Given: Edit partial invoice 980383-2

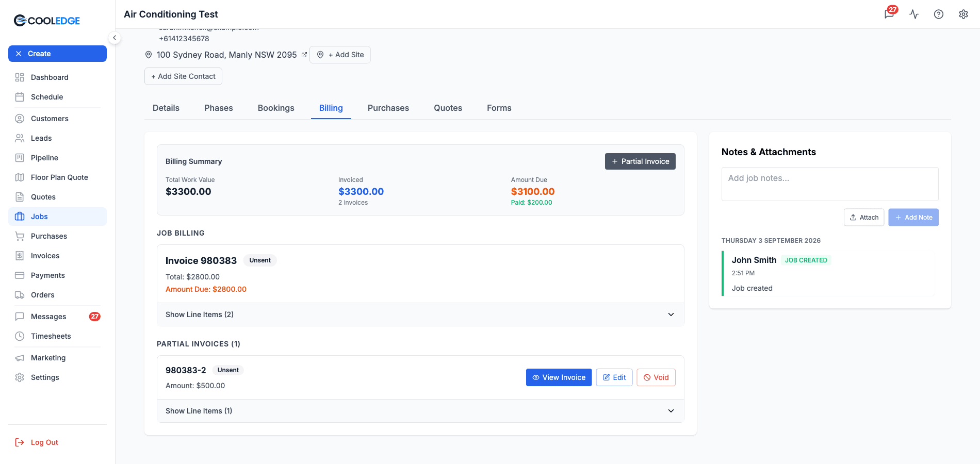Looking at the screenshot, I should pos(614,377).
